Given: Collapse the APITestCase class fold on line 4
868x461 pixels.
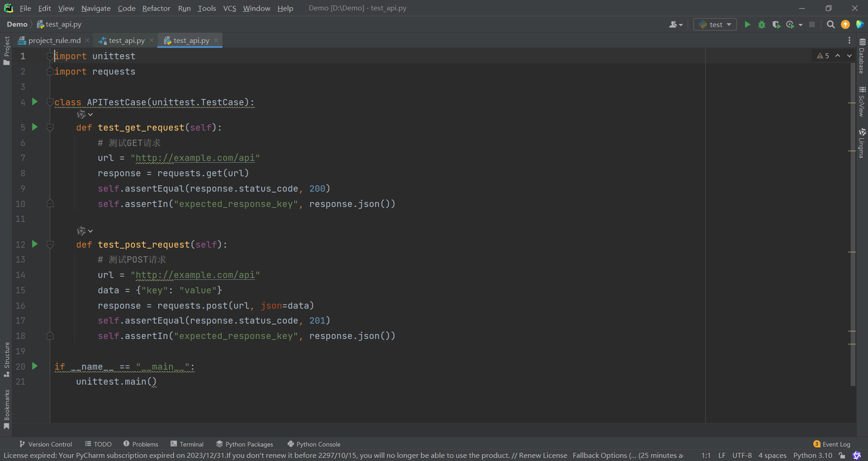Looking at the screenshot, I should click(50, 102).
